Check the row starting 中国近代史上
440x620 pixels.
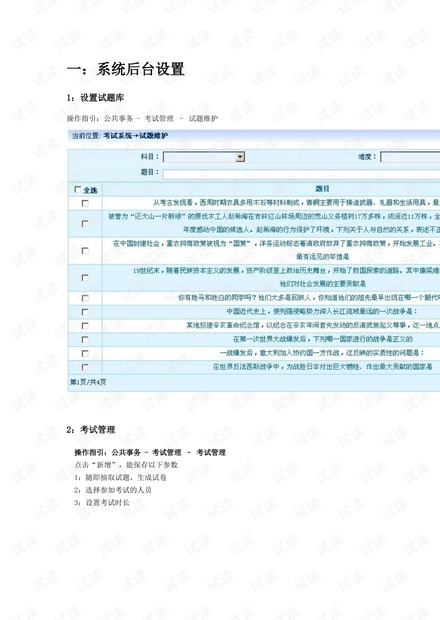pyautogui.click(x=85, y=312)
